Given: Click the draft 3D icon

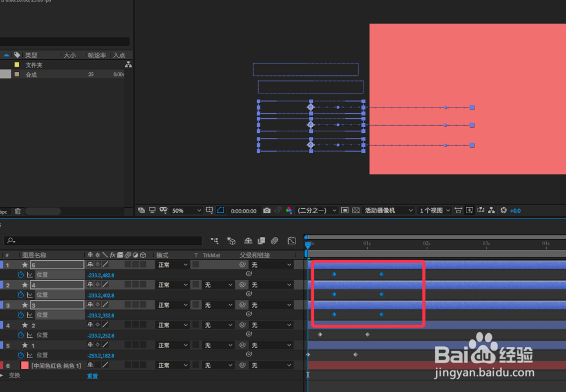Looking at the screenshot, I should click(x=231, y=240).
